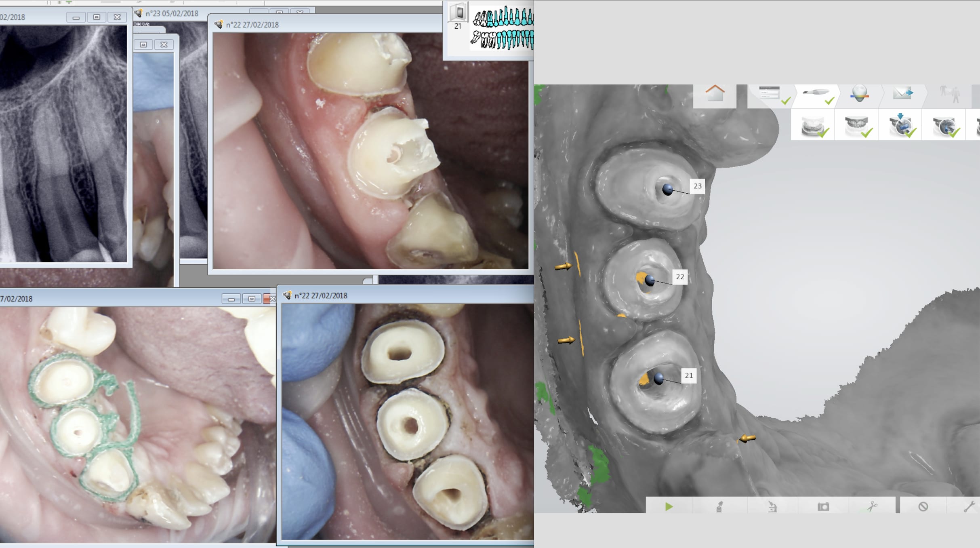This screenshot has height=548, width=980.
Task: Click the microscope HD scan icon
Action: pyautogui.click(x=772, y=506)
